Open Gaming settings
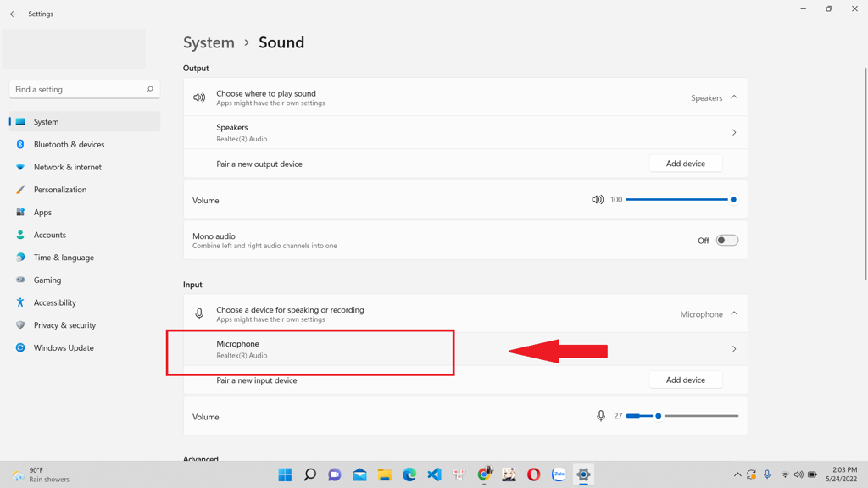 (85, 280)
